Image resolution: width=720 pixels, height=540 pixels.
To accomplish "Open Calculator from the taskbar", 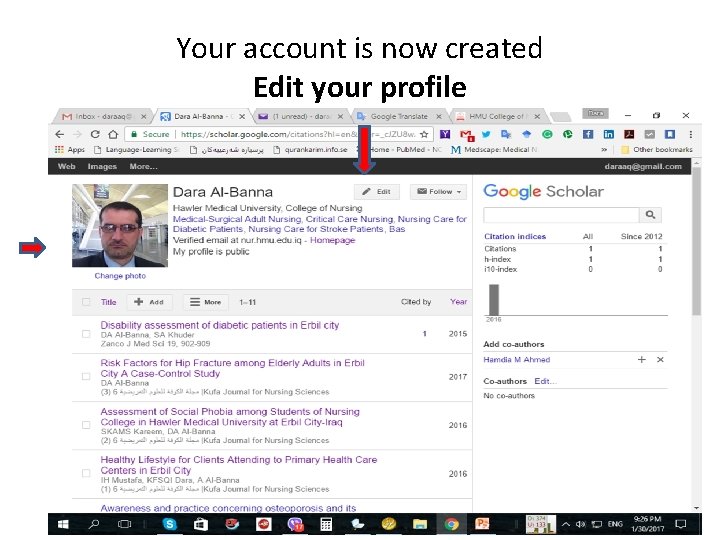I will [x=326, y=524].
